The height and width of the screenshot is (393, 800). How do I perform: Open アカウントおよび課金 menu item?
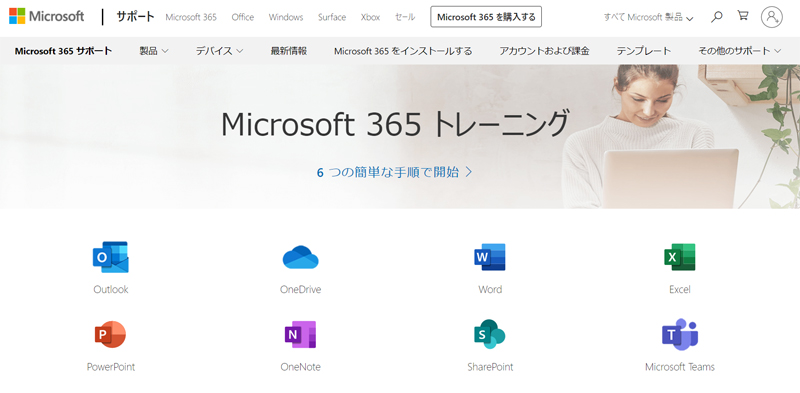point(544,51)
